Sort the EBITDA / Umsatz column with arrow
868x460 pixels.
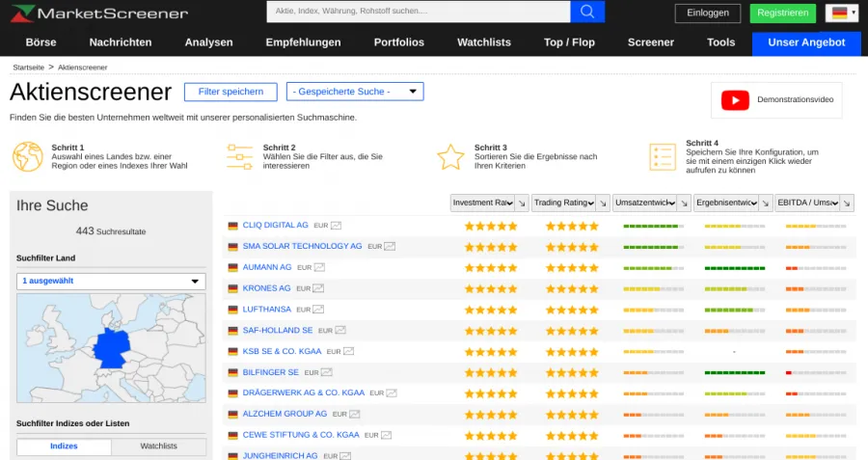tap(846, 203)
